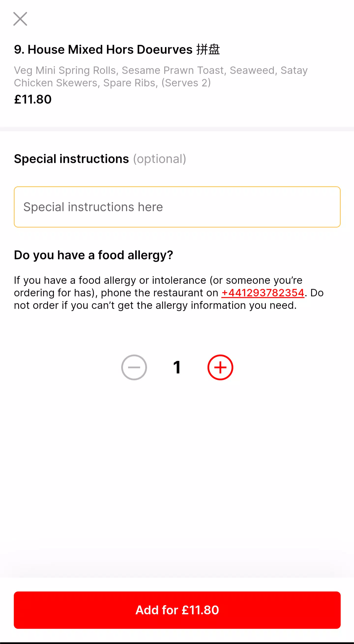Tap the Sesame Prawn Toast text
This screenshot has height=644, width=354.
click(x=173, y=70)
